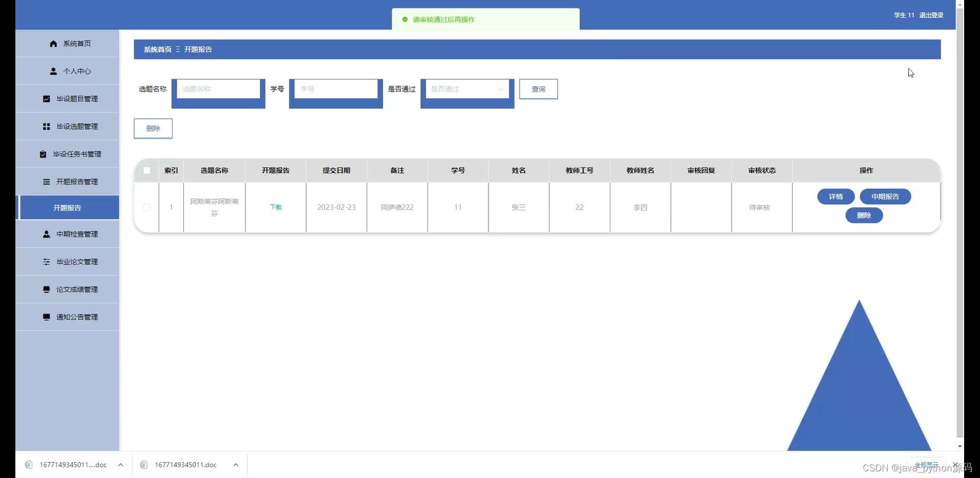Viewport: 980px width, 478px height.
Task: Click the clipboard icon beside 毕设任务书管理
Action: (x=43, y=154)
